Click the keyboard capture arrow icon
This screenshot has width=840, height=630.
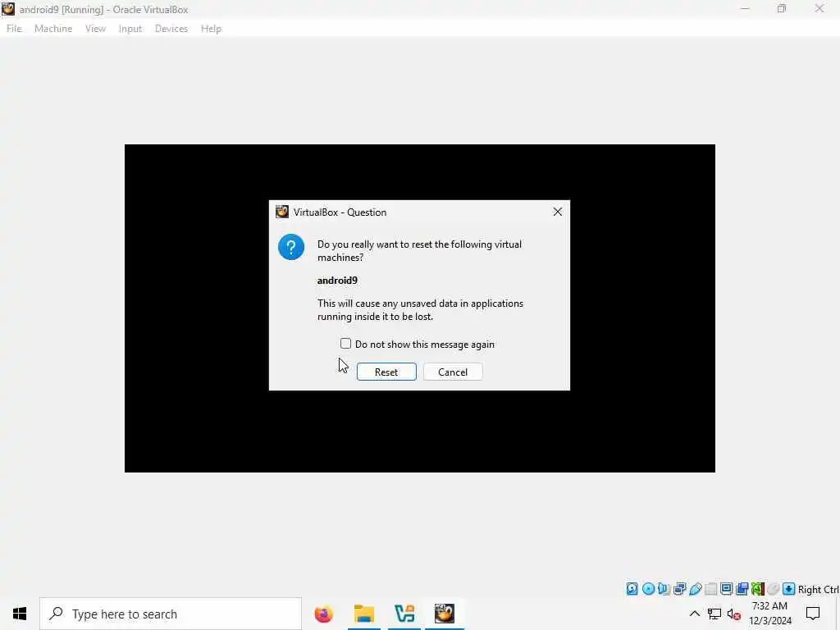pyautogui.click(x=788, y=589)
